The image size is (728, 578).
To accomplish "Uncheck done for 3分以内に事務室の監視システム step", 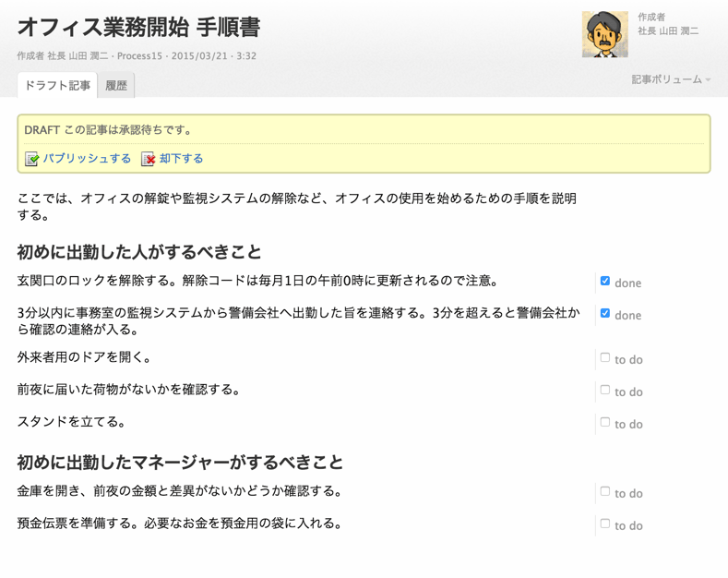I will click(x=605, y=313).
